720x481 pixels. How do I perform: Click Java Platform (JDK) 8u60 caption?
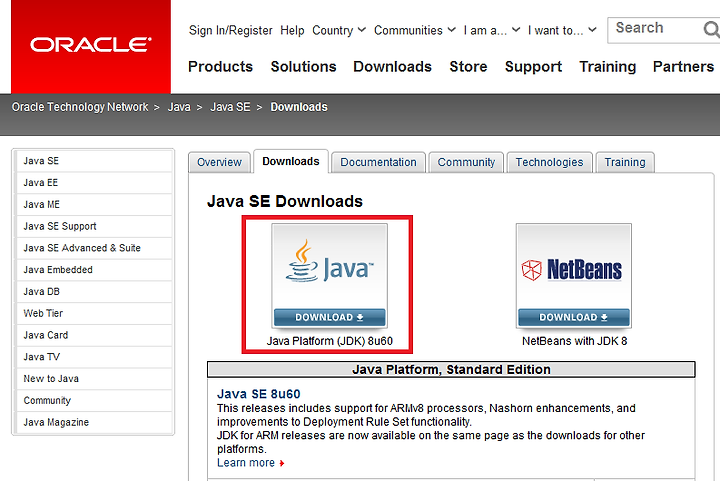[330, 341]
